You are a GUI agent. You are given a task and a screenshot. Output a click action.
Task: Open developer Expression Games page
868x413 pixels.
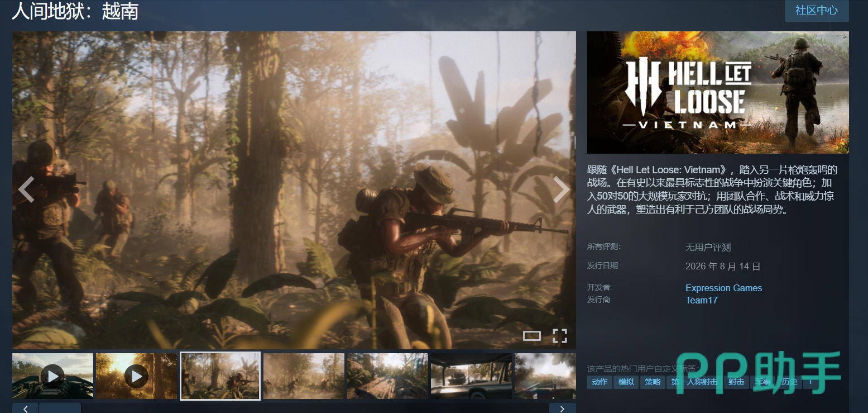[x=723, y=288]
